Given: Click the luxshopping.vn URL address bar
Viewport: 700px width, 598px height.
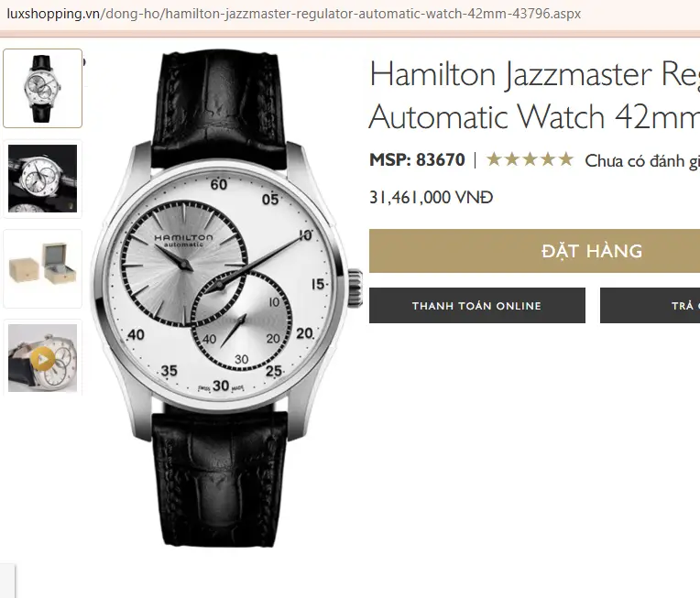Looking at the screenshot, I should pyautogui.click(x=294, y=14).
